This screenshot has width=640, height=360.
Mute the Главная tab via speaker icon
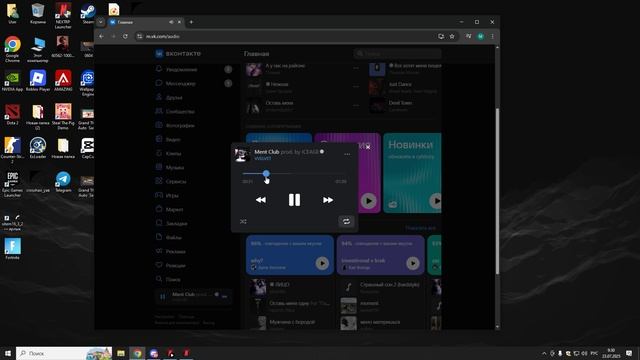[x=171, y=22]
